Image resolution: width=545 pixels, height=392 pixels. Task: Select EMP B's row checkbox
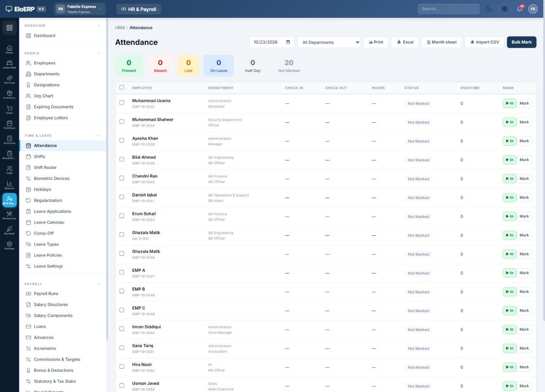point(122,291)
